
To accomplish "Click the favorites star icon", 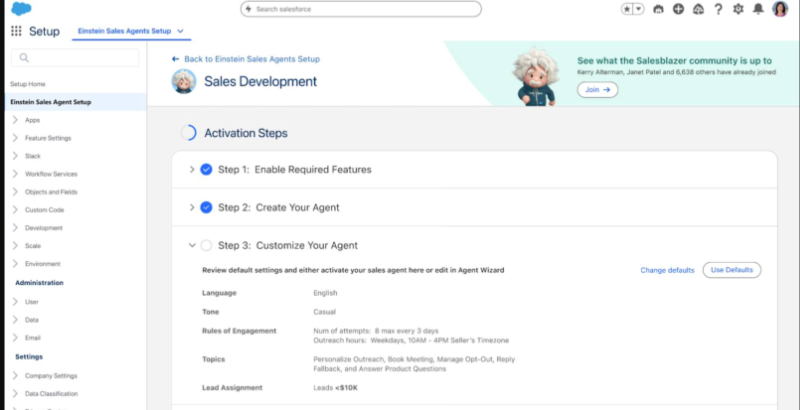I will pos(627,9).
